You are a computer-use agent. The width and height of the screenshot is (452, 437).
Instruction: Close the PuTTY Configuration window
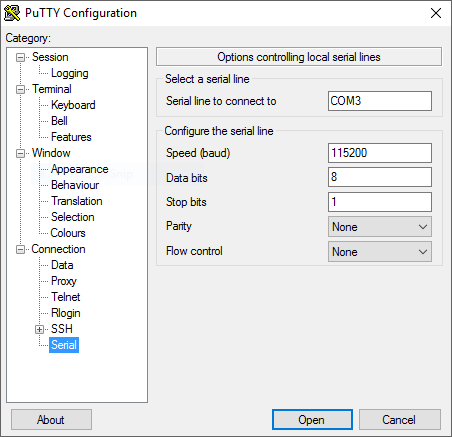[x=436, y=13]
